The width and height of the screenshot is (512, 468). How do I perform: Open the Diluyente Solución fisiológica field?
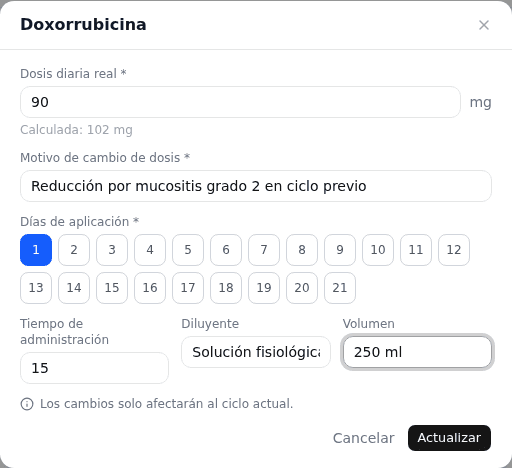coord(256,352)
